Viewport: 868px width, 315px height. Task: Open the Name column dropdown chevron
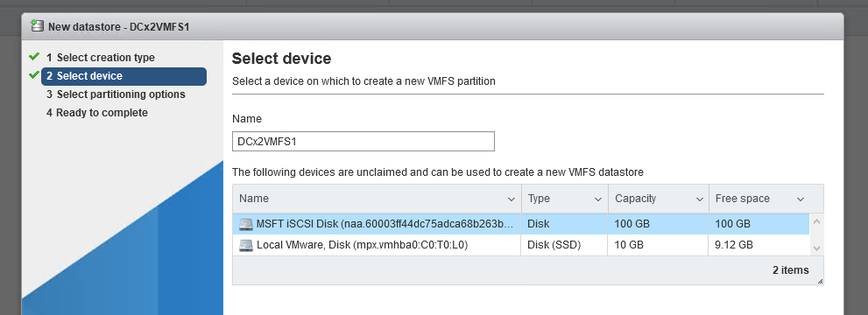tap(511, 199)
